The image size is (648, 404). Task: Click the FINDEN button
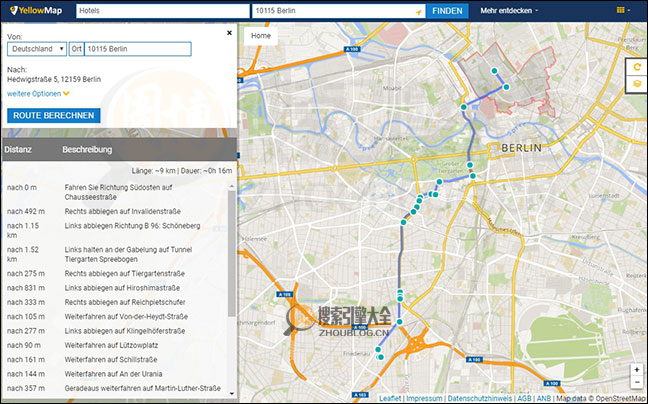(448, 11)
